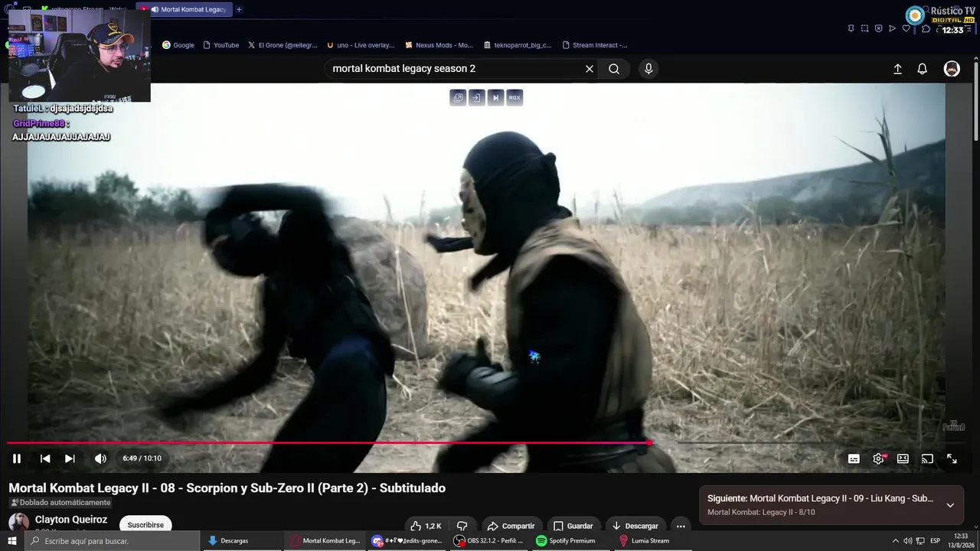Image resolution: width=980 pixels, height=551 pixels.
Task: Open the Google bookmark
Action: pos(178,45)
